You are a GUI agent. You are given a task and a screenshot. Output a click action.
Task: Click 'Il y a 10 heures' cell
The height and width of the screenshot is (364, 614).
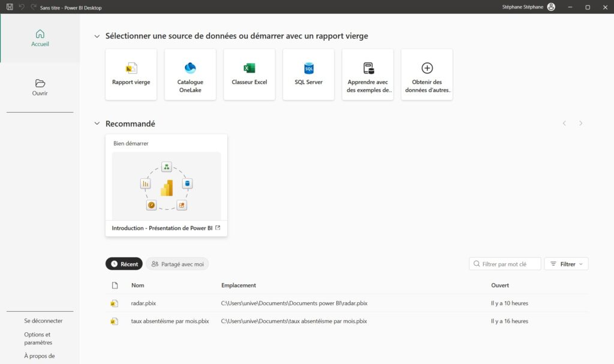[510, 303]
